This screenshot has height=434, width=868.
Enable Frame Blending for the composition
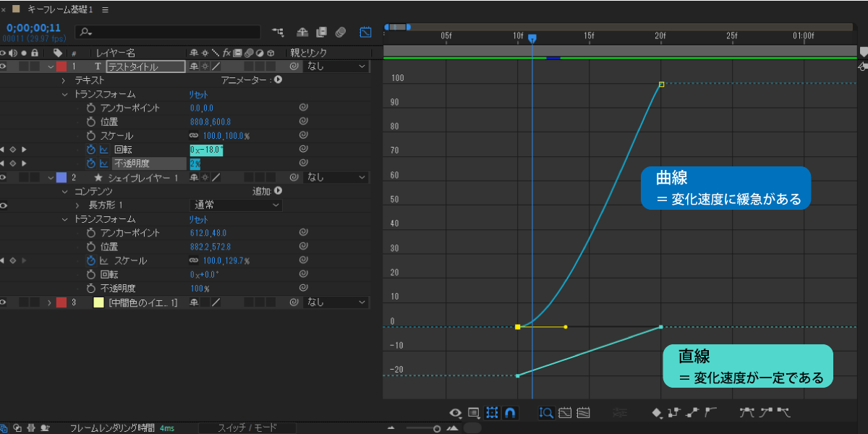point(321,32)
